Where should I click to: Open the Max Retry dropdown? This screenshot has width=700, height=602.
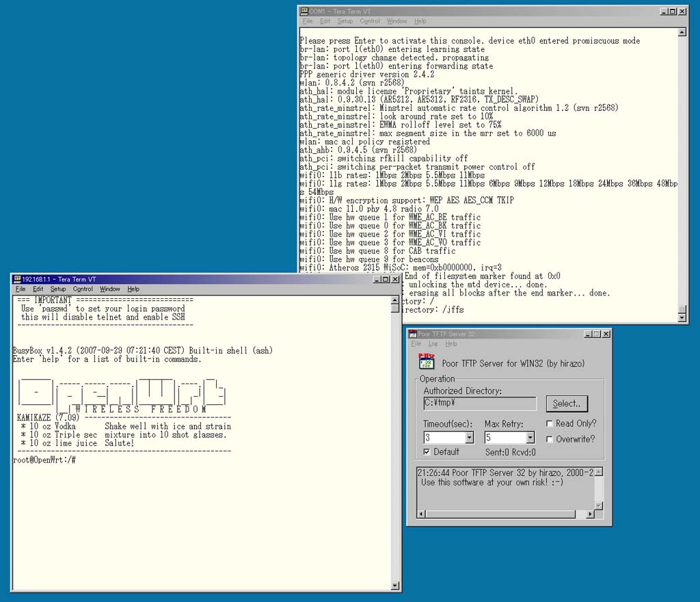(x=530, y=438)
